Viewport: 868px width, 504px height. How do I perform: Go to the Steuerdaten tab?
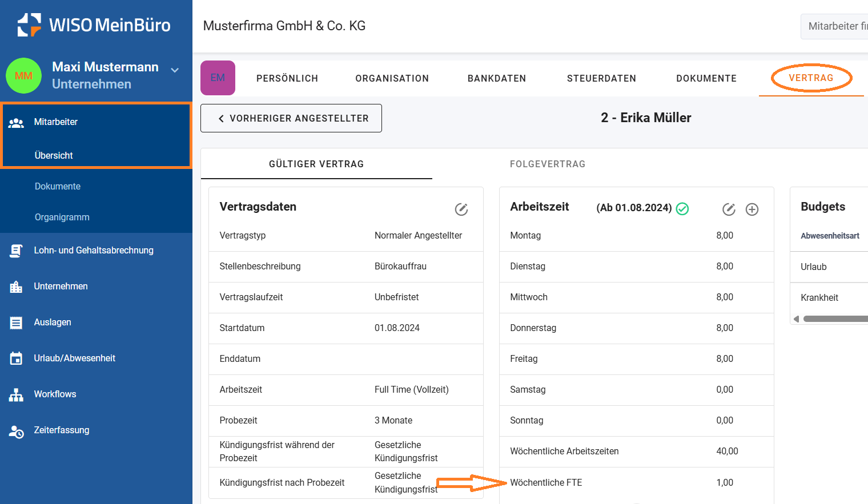click(x=601, y=79)
